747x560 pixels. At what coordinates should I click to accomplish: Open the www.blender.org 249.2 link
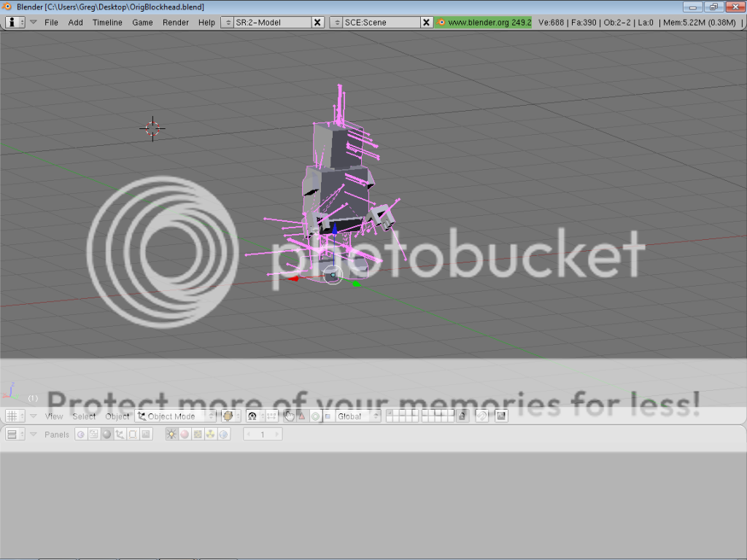click(x=484, y=23)
